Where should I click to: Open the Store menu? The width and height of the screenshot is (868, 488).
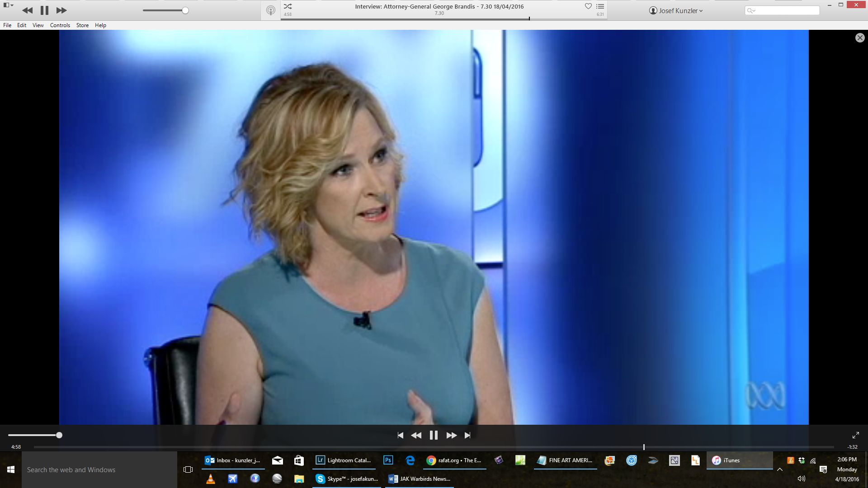[x=82, y=25]
